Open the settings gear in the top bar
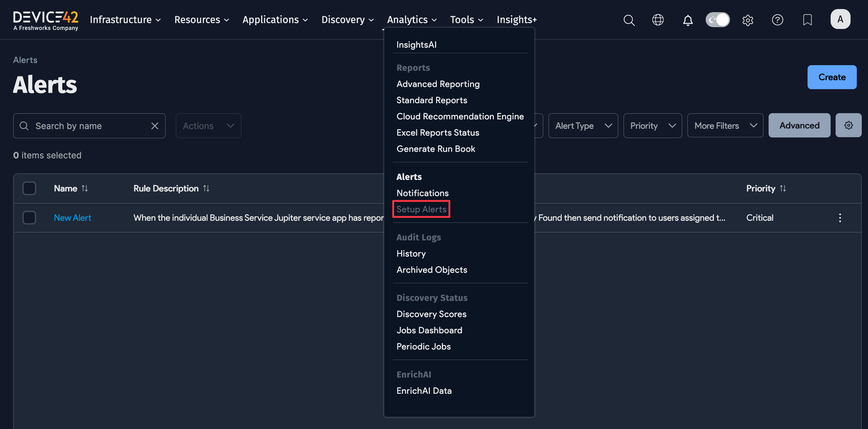 pos(748,20)
